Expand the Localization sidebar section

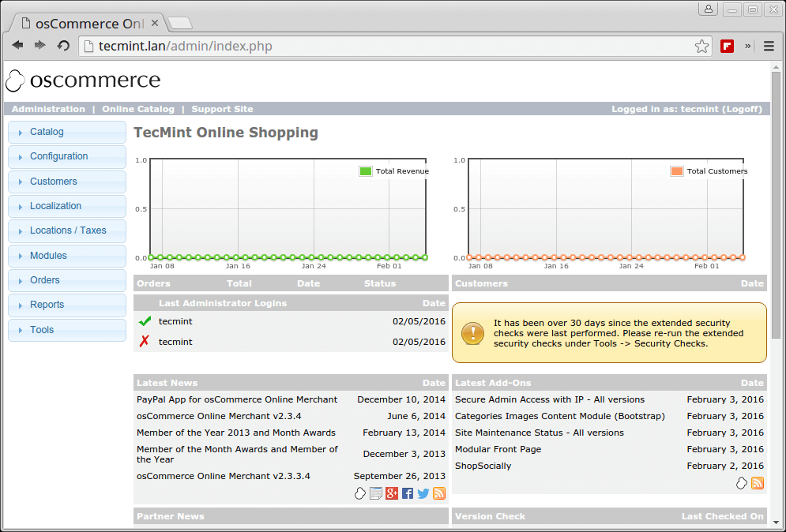tap(67, 206)
